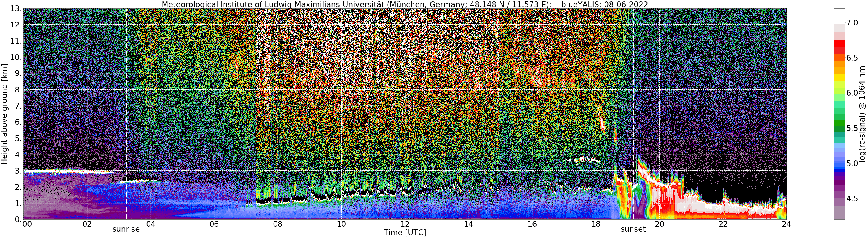Image resolution: width=868 pixels, height=238 pixels.
Task: Click the '08' time tick label
Action: (x=278, y=224)
